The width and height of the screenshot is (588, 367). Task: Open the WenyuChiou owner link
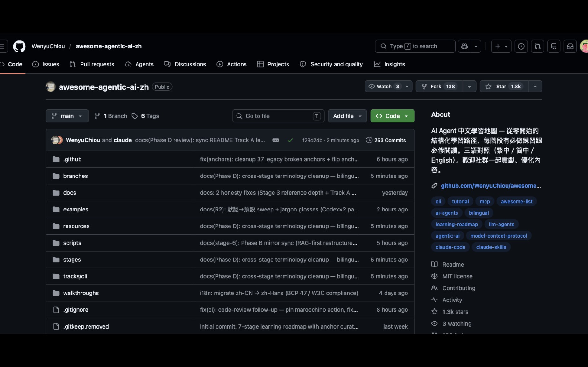[x=48, y=46]
